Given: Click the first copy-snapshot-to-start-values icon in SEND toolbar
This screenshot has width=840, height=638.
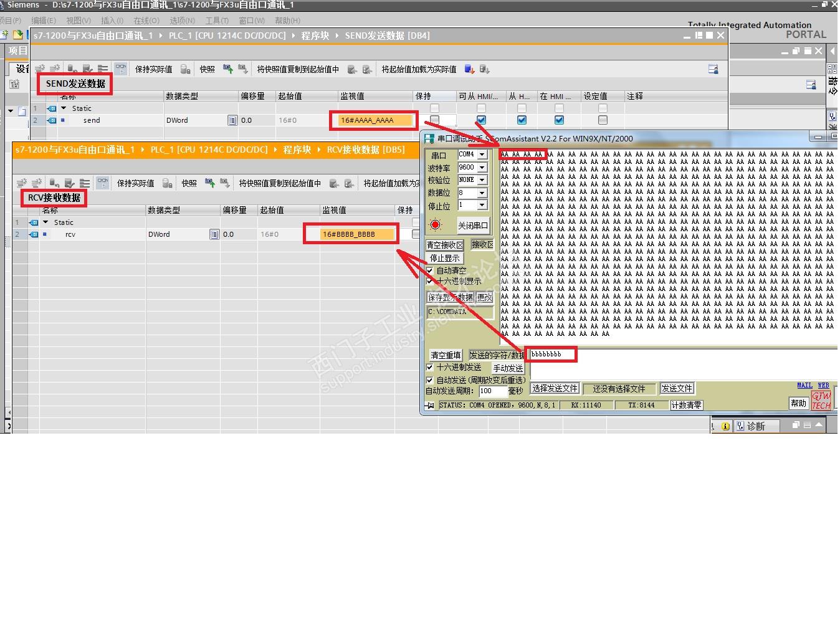Looking at the screenshot, I should 352,69.
